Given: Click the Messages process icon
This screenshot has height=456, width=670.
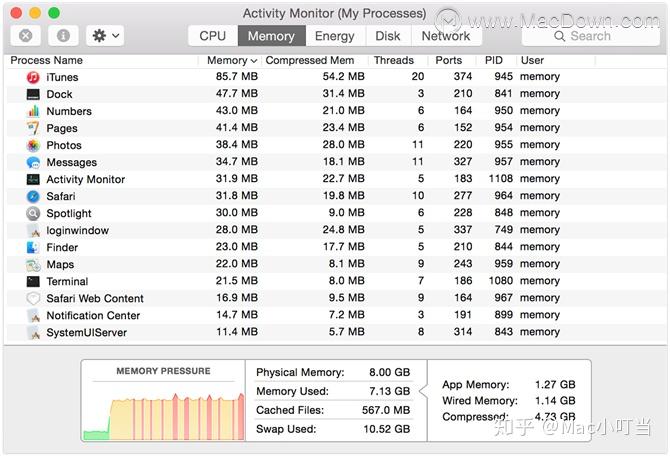Looking at the screenshot, I should tap(33, 162).
